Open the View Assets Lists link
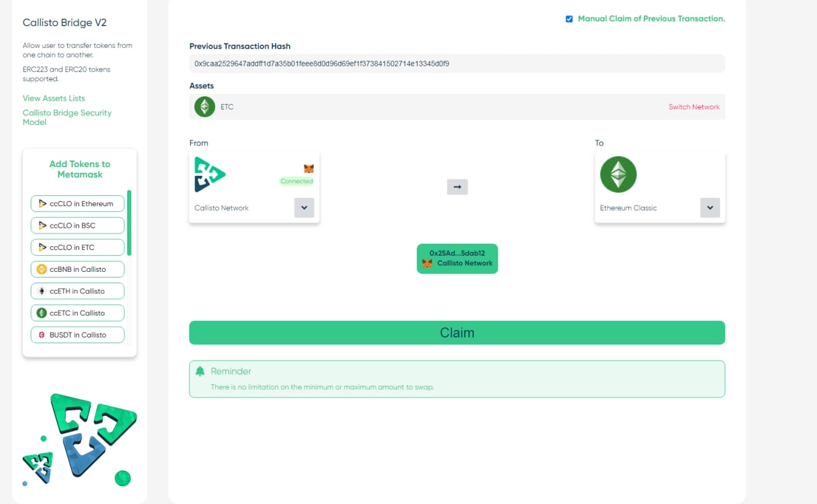817x504 pixels. tap(54, 98)
